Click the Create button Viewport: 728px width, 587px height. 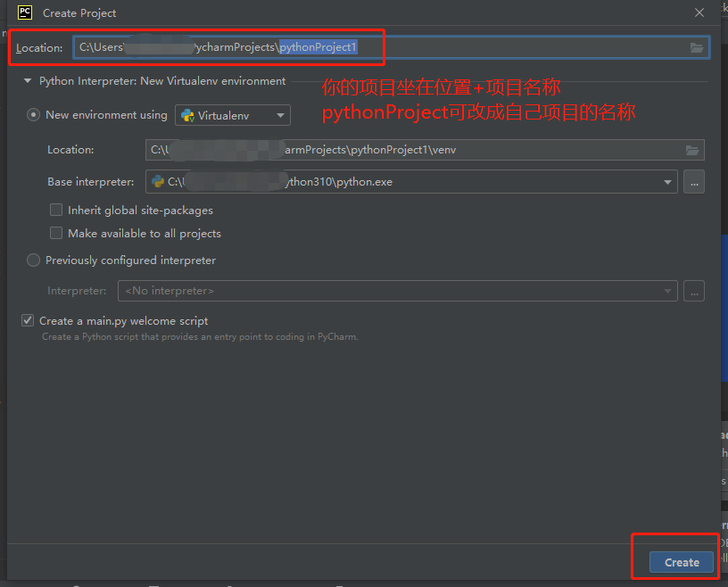(x=682, y=562)
